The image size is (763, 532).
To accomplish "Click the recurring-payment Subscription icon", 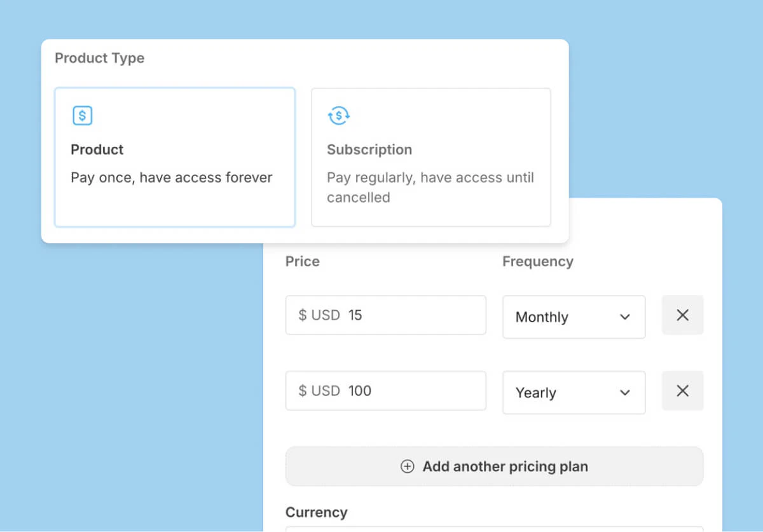I will click(338, 116).
